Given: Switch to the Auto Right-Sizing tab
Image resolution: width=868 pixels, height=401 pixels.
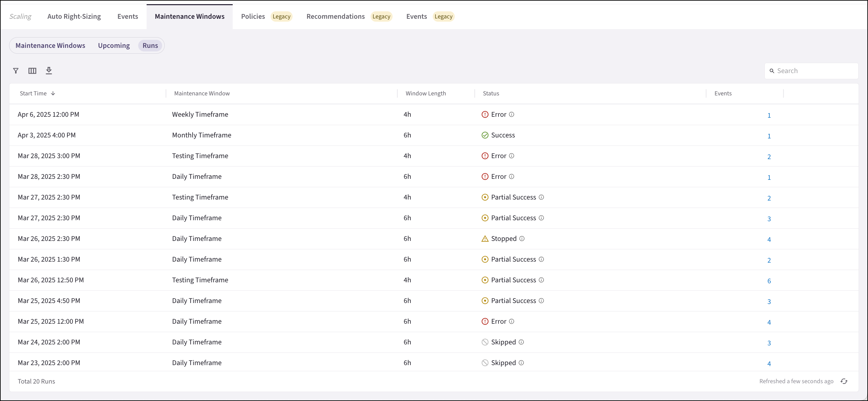Looking at the screenshot, I should click(x=74, y=16).
